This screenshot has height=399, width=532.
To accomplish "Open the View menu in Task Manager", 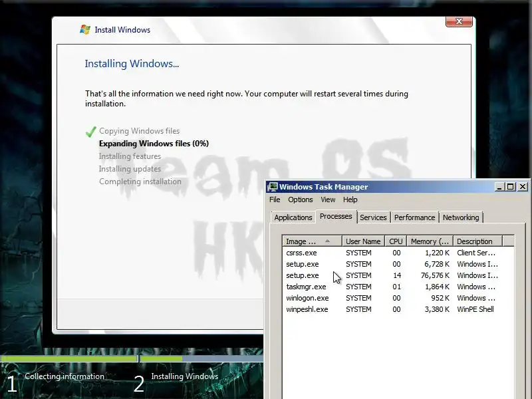I will pos(328,199).
